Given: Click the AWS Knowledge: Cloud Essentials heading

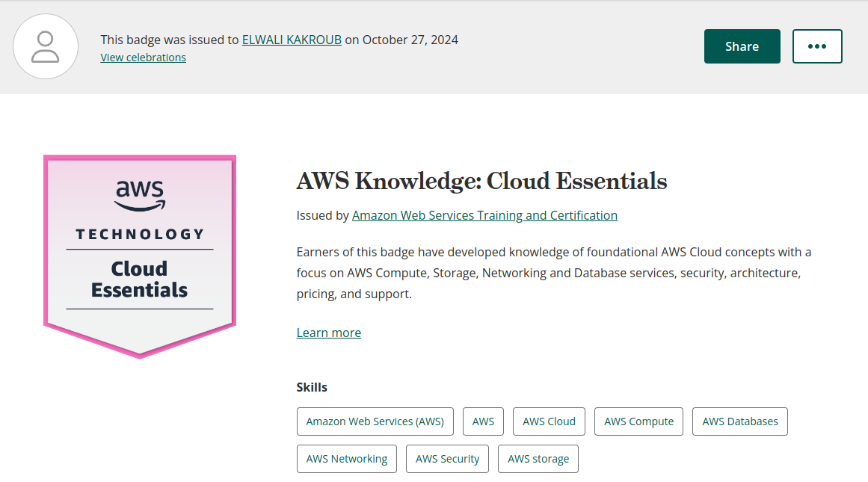Looking at the screenshot, I should tap(481, 181).
